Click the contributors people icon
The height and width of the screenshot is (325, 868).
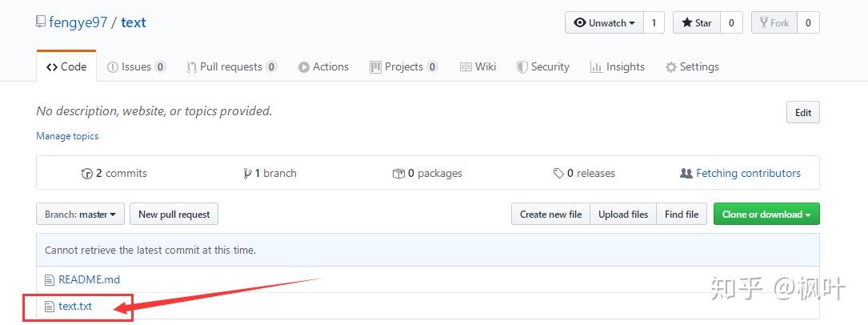pos(686,174)
